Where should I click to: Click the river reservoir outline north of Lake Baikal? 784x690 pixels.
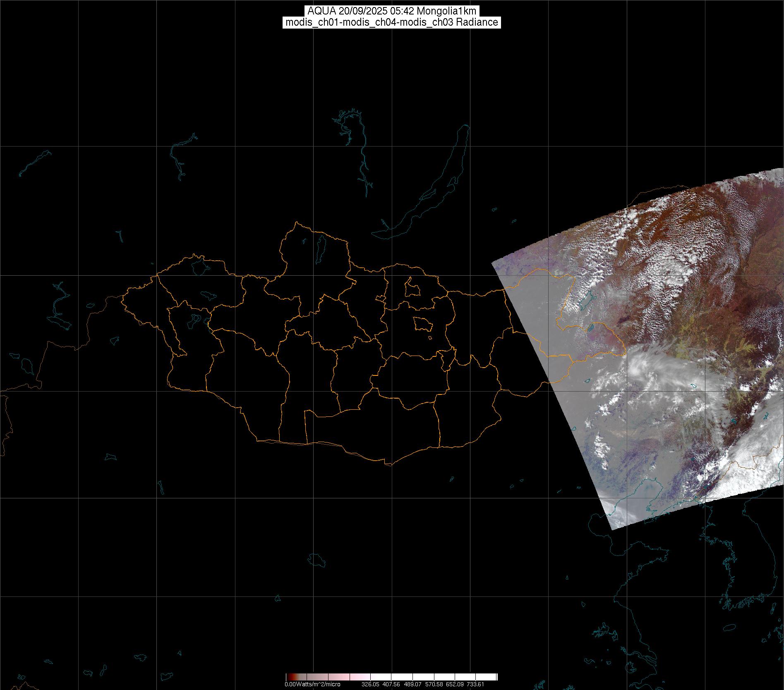(x=363, y=166)
